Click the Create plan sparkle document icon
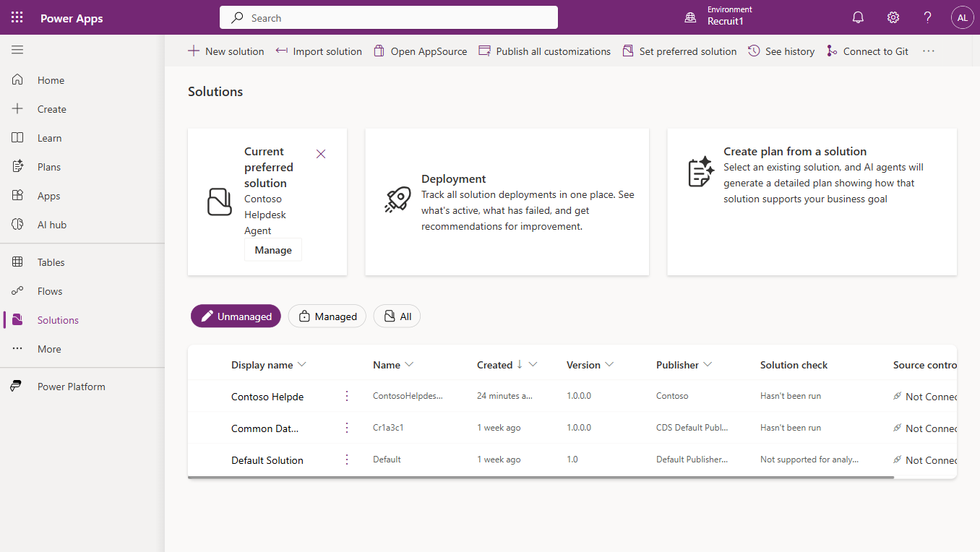 [x=701, y=172]
